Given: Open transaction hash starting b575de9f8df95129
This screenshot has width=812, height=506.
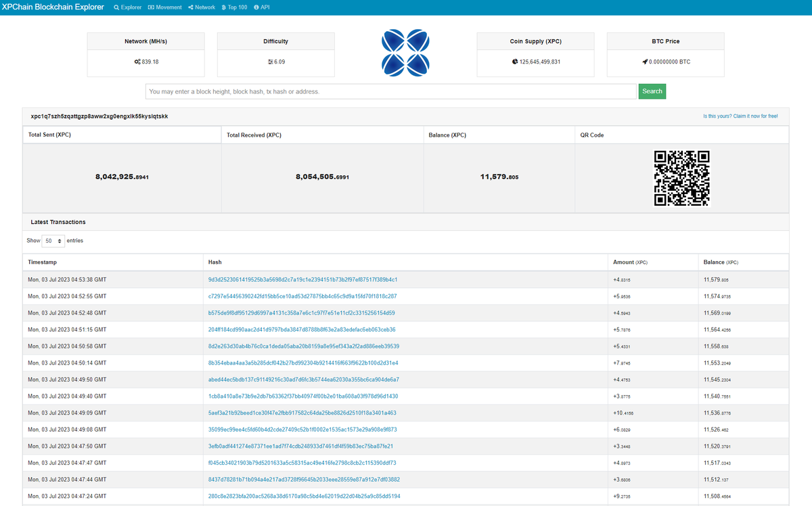Looking at the screenshot, I should [x=301, y=313].
